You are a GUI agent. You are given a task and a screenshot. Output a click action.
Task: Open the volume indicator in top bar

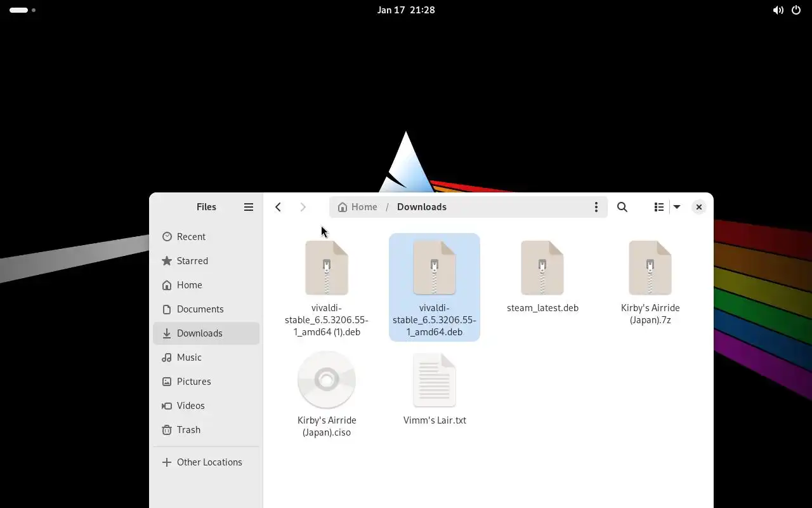click(x=778, y=10)
